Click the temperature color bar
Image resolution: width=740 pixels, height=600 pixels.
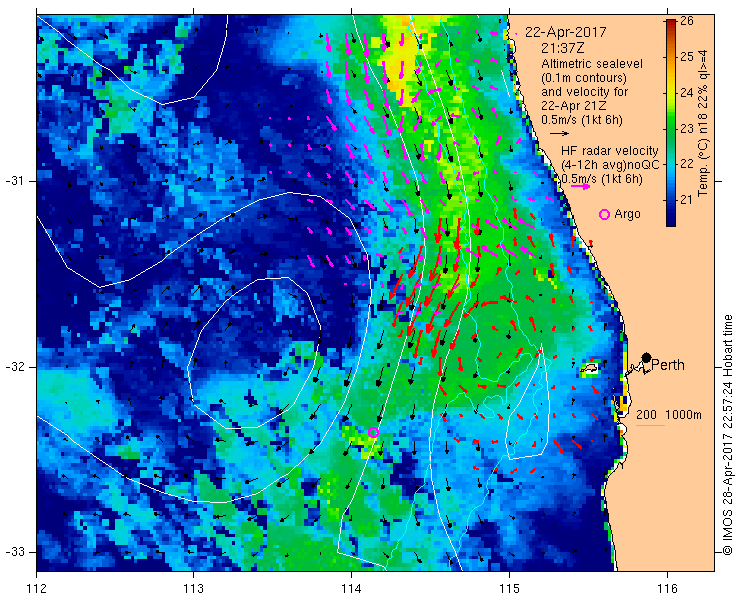pos(671,123)
